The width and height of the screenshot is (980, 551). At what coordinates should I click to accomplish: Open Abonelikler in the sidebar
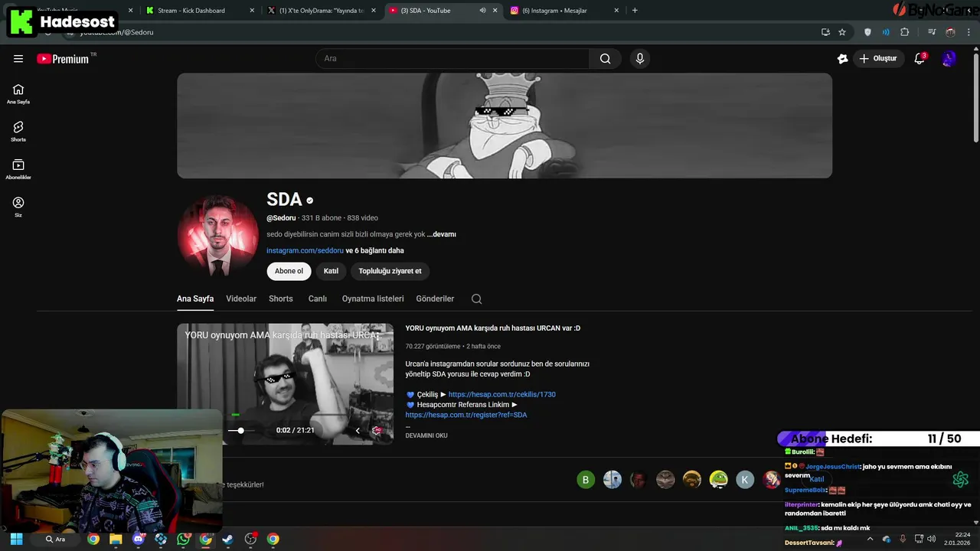pyautogui.click(x=18, y=169)
